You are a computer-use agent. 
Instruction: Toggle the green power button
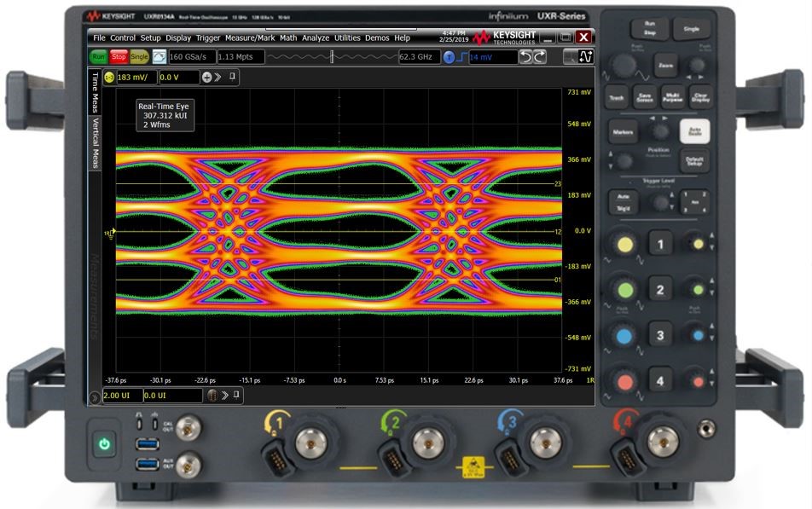coord(104,443)
